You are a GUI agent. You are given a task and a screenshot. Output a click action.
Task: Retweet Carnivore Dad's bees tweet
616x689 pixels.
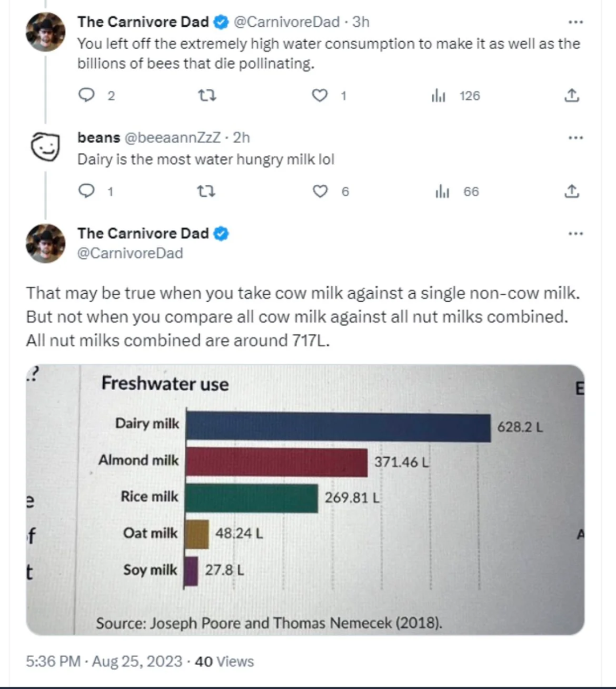pyautogui.click(x=206, y=95)
